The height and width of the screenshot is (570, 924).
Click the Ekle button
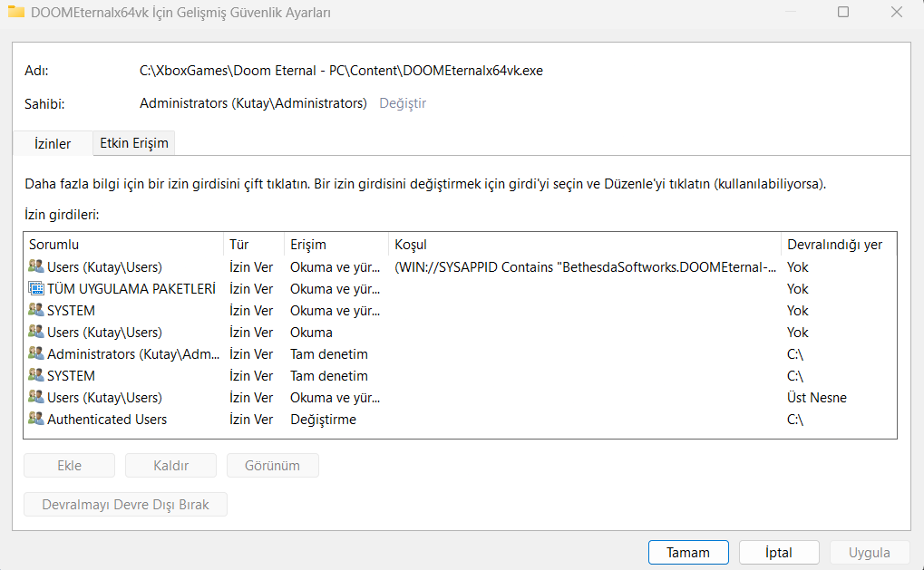tap(69, 465)
